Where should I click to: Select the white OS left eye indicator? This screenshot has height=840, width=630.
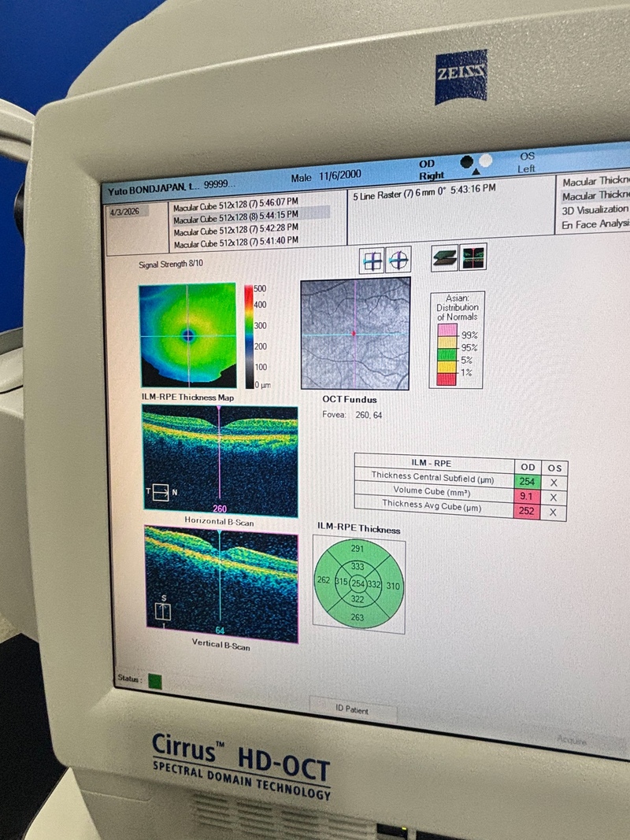click(485, 160)
